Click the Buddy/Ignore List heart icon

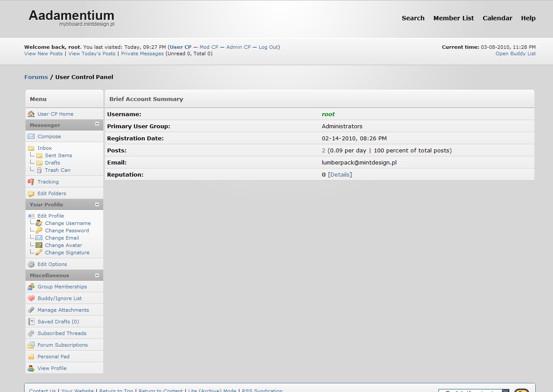[x=31, y=298]
